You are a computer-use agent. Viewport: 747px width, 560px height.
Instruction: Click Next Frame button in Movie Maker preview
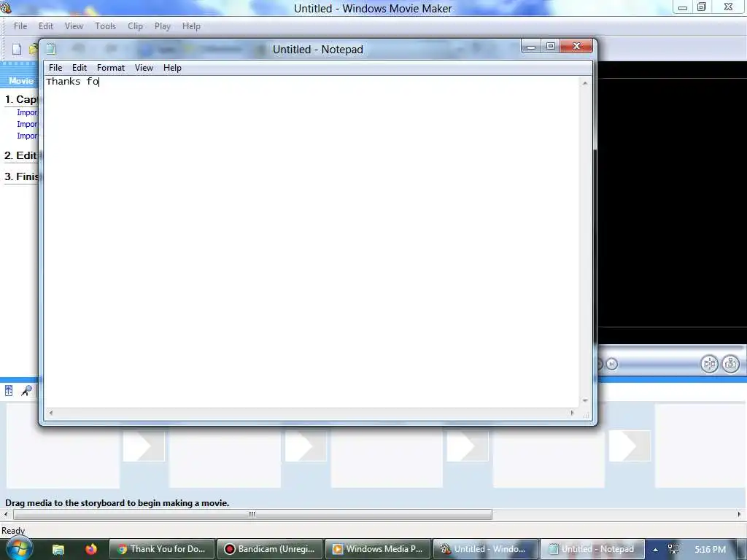tap(612, 365)
